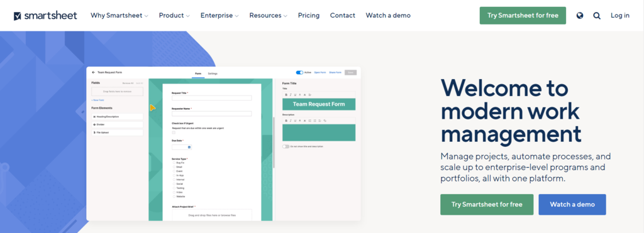This screenshot has width=644, height=233.
Task: Expand the Product menu
Action: pyautogui.click(x=174, y=16)
